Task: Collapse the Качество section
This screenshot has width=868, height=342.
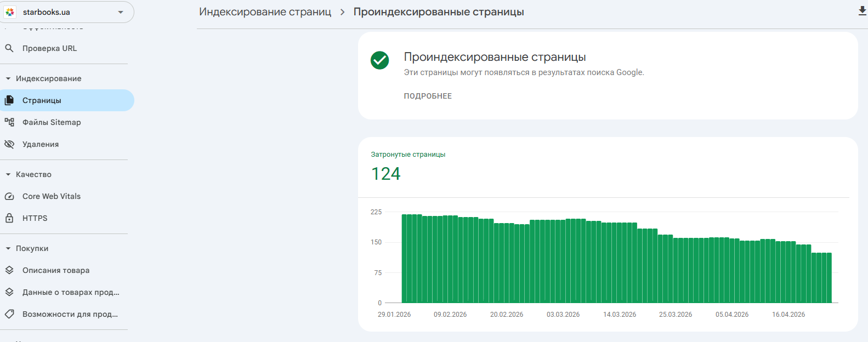Action: pos(8,174)
